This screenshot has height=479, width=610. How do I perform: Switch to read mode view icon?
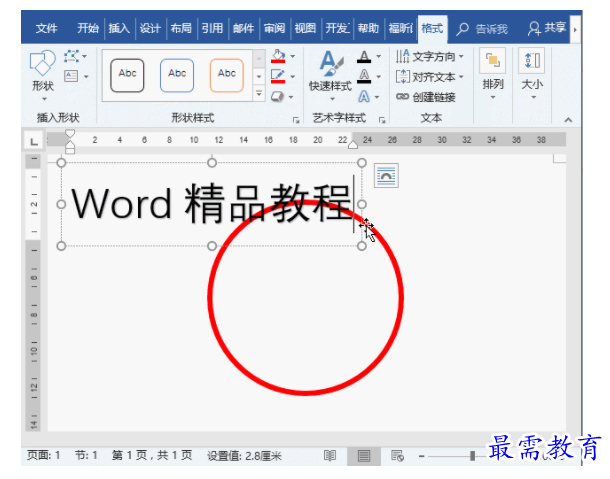tap(330, 456)
